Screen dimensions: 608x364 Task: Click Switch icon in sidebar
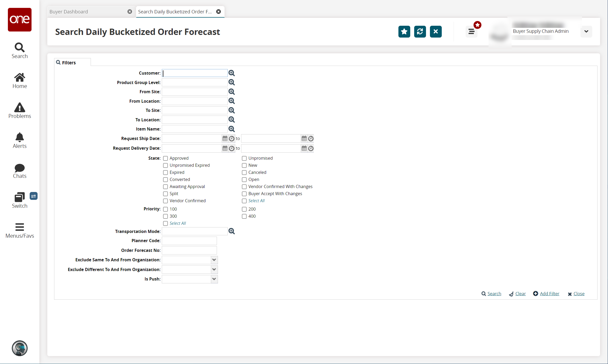coord(20,200)
